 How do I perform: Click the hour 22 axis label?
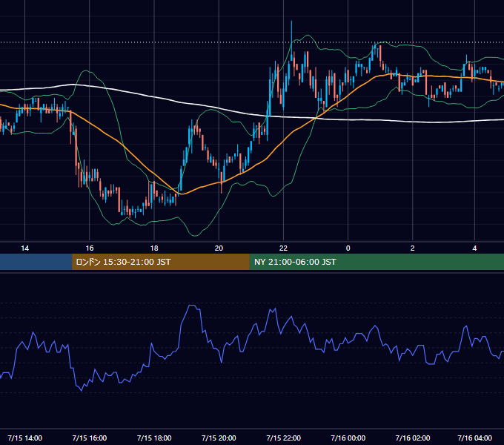pos(283,248)
